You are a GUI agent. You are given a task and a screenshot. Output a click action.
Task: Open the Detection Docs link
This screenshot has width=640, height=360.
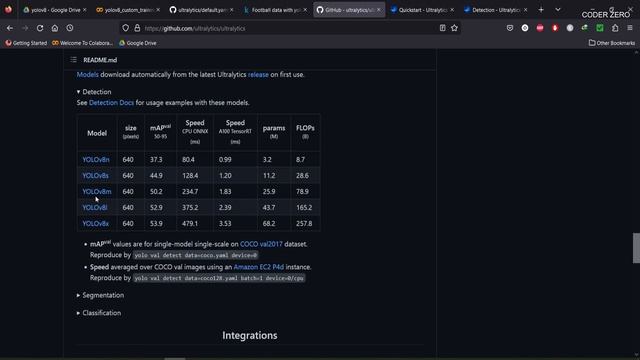(x=111, y=103)
